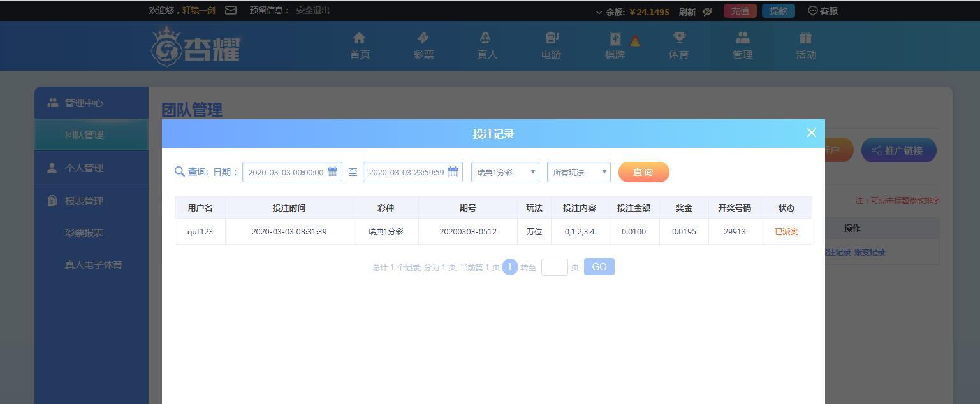Go to 首页 home icon
Viewport: 980px width, 404px height.
pos(359,38)
